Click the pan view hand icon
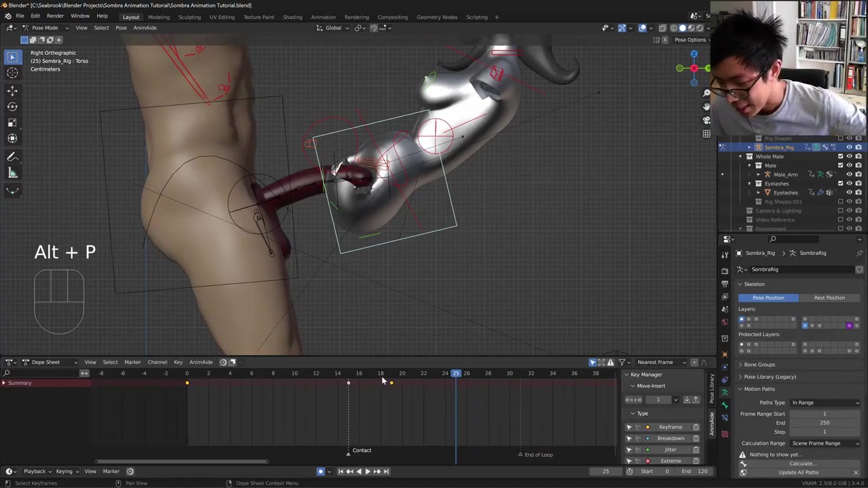The width and height of the screenshot is (868, 488). point(706,106)
